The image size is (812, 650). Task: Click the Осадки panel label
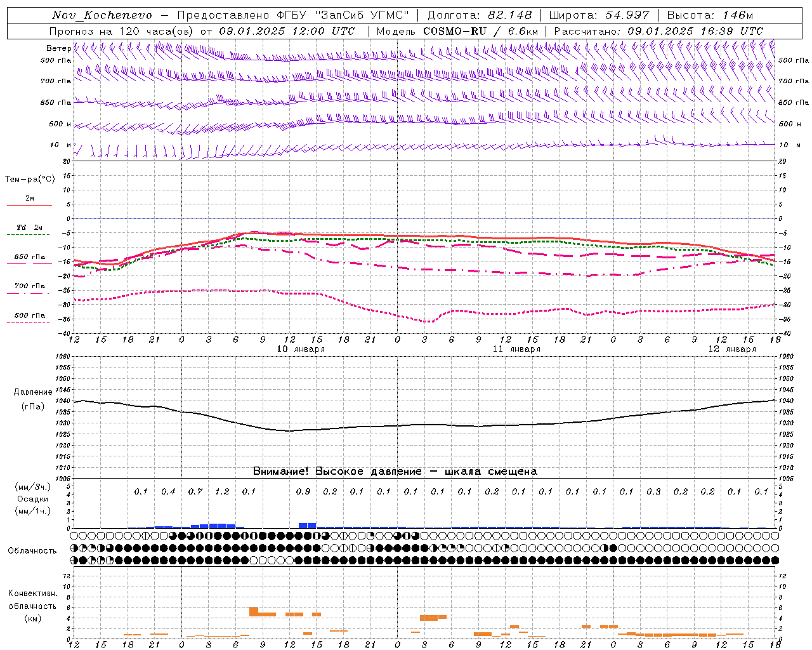coord(32,499)
